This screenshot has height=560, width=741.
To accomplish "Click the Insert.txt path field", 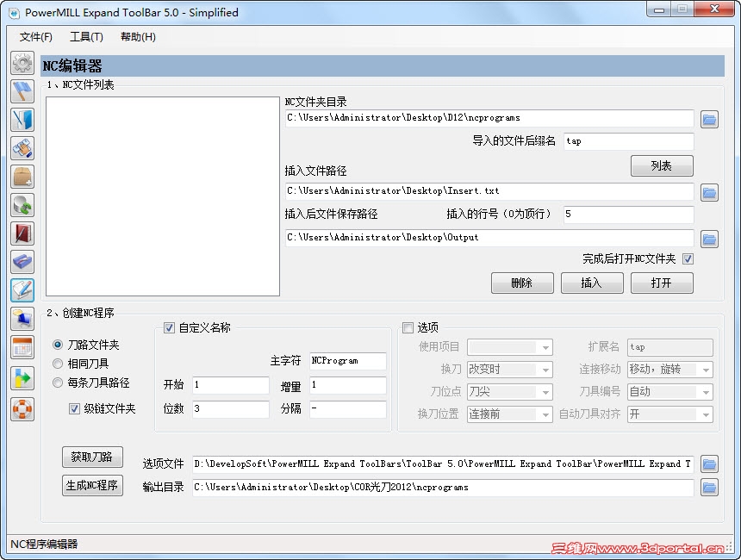I will (x=489, y=191).
